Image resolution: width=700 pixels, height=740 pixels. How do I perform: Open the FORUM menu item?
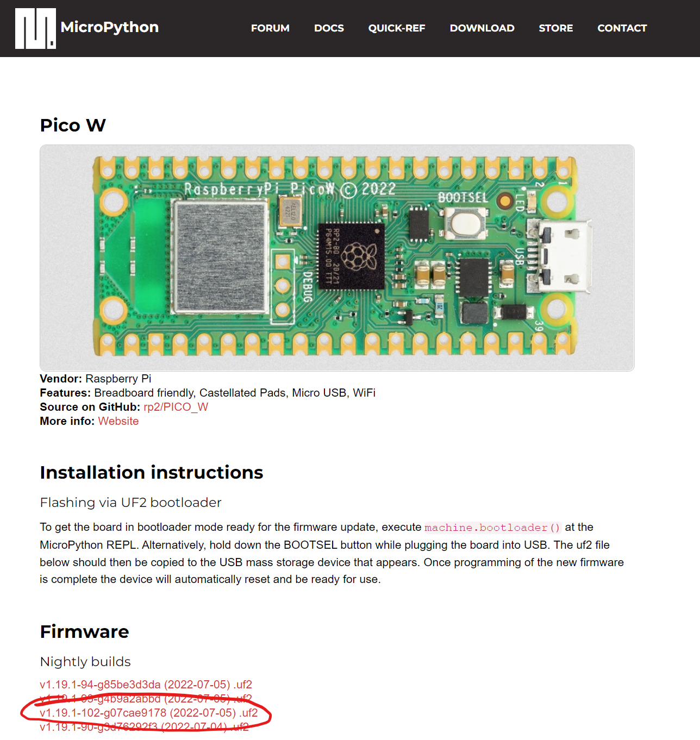click(270, 28)
